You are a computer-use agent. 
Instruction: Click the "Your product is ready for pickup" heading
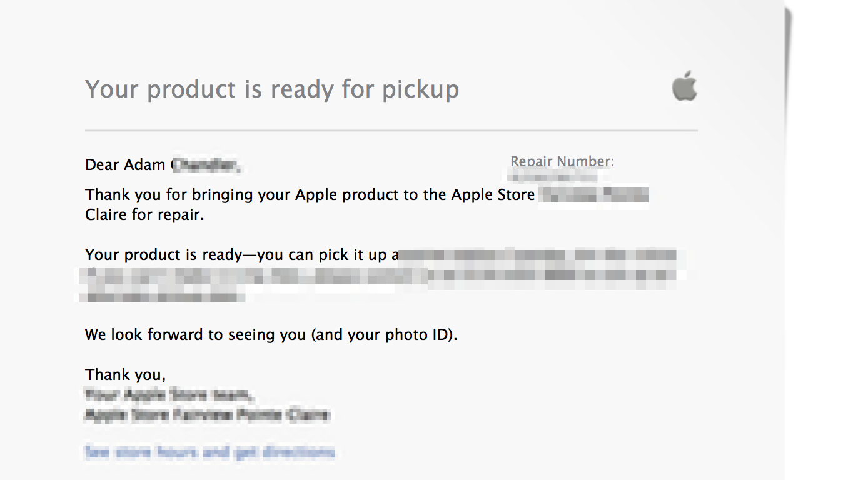coord(272,89)
